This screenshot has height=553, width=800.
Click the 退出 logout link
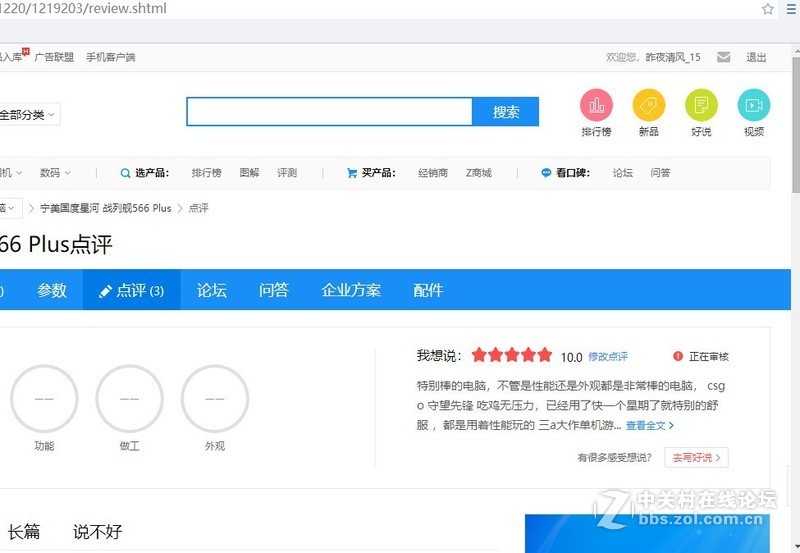tap(756, 57)
